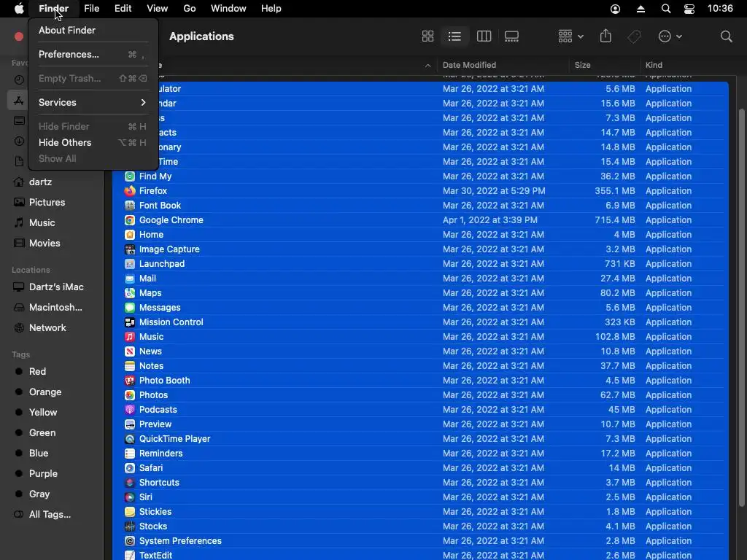This screenshot has height=560, width=747.
Task: Choose Hide Others menu item
Action: [93, 142]
